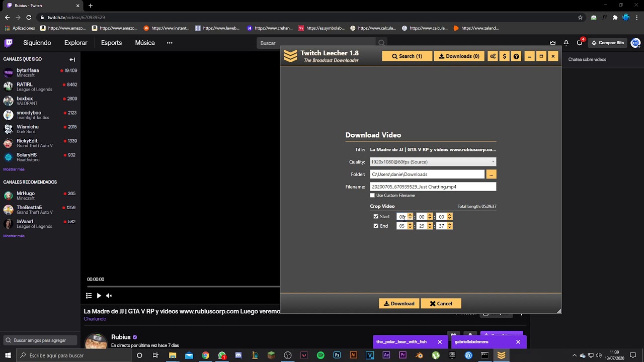Viewport: 644px width, 362px height.
Task: Uncheck the Start crop checkbox
Action: pyautogui.click(x=376, y=217)
